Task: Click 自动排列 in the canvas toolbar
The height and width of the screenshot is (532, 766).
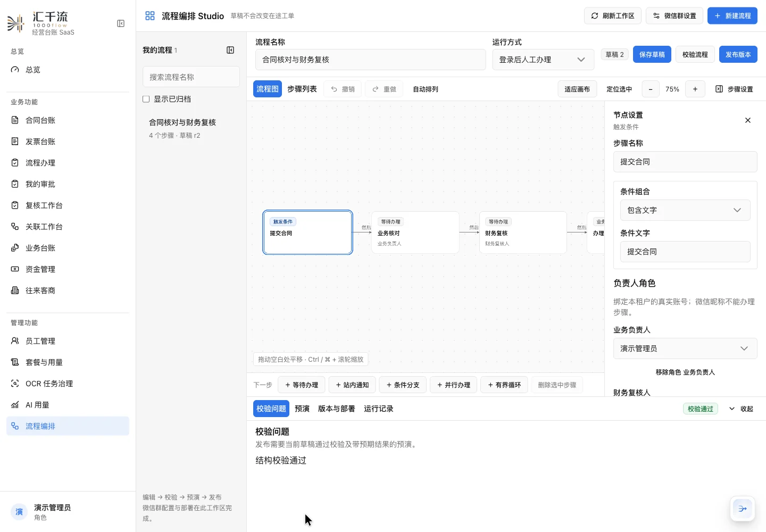Action: [426, 89]
